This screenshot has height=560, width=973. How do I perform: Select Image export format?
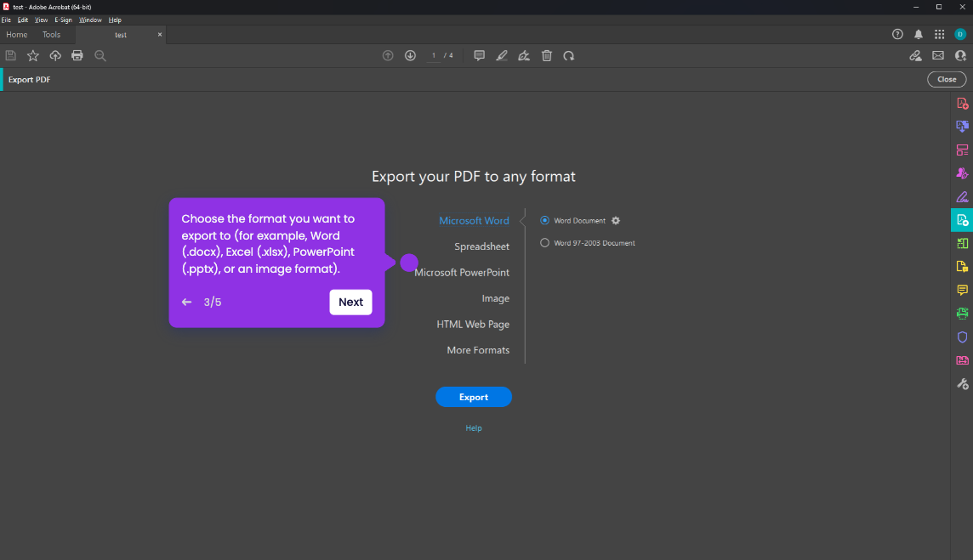pos(495,298)
